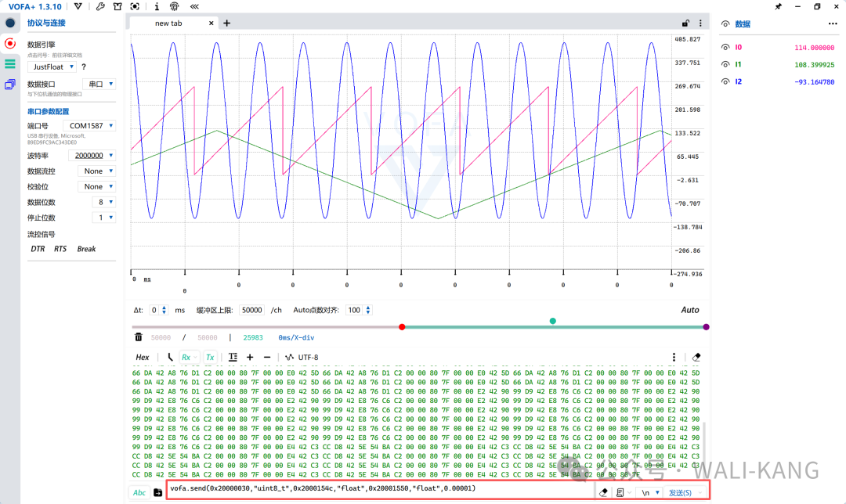Click the VOFA+ logo icon in title bar

point(78,6)
